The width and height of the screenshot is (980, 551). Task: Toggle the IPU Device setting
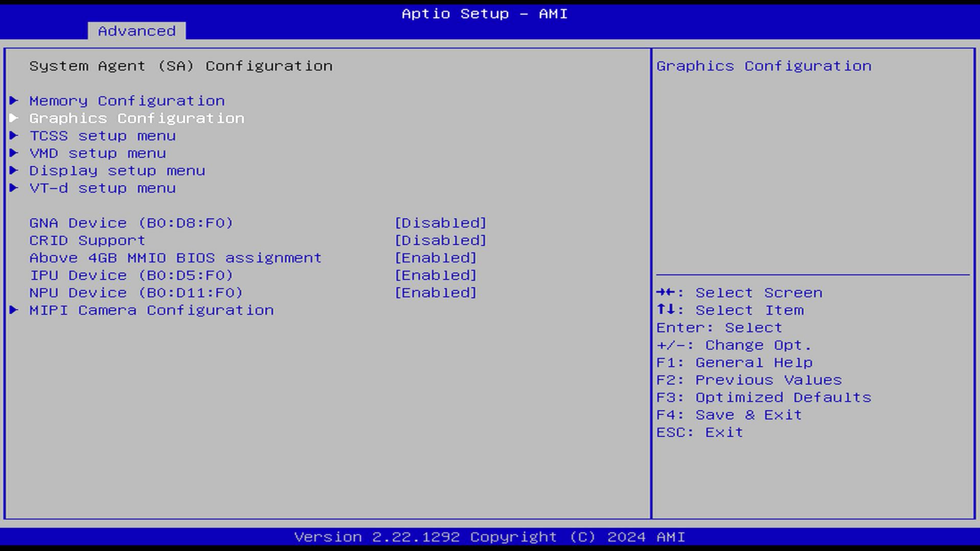(436, 275)
